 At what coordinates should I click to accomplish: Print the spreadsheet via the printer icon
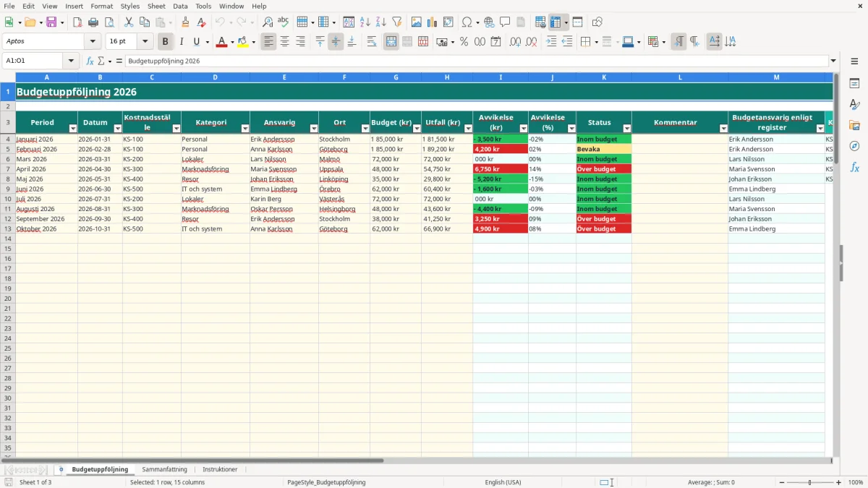pos(93,22)
